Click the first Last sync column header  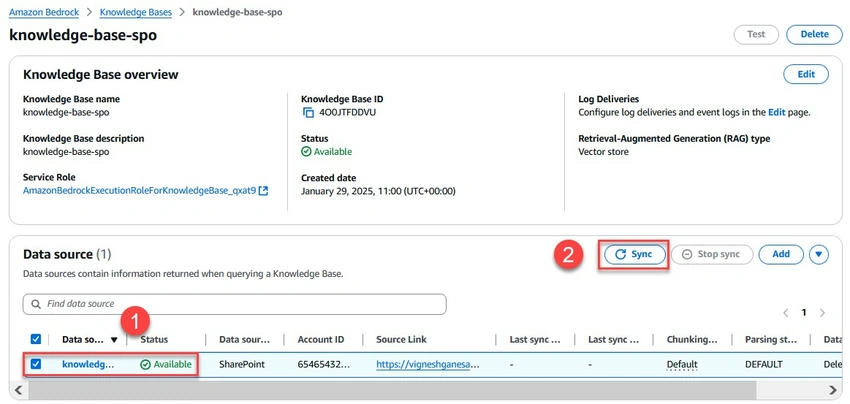pos(535,339)
